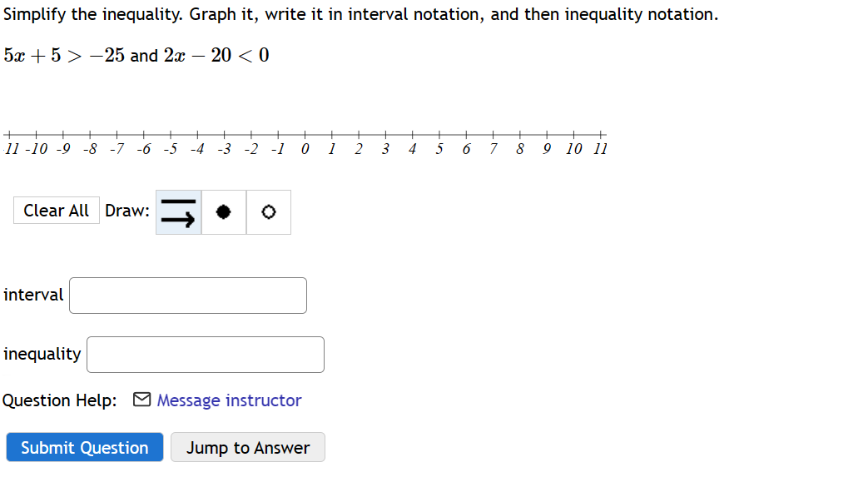Click the 10 tick on the number line
This screenshot has width=868, height=487.
click(x=574, y=135)
